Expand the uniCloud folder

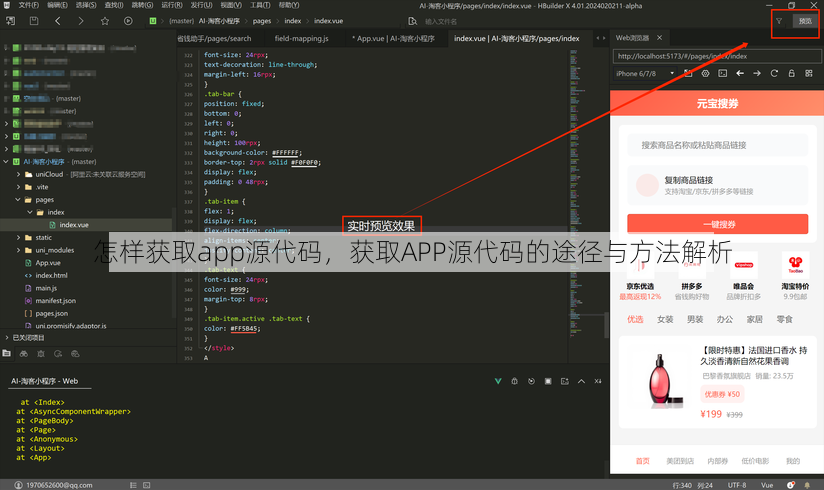(18, 174)
